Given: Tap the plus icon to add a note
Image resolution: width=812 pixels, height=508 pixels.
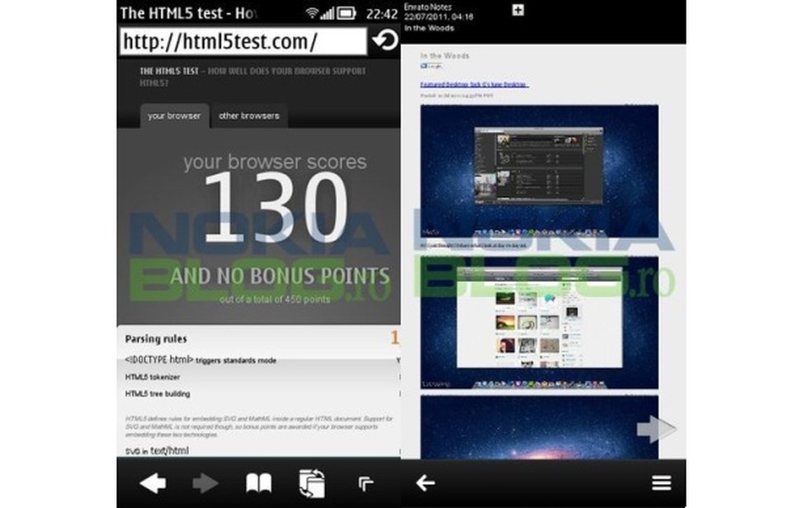Looking at the screenshot, I should [517, 12].
